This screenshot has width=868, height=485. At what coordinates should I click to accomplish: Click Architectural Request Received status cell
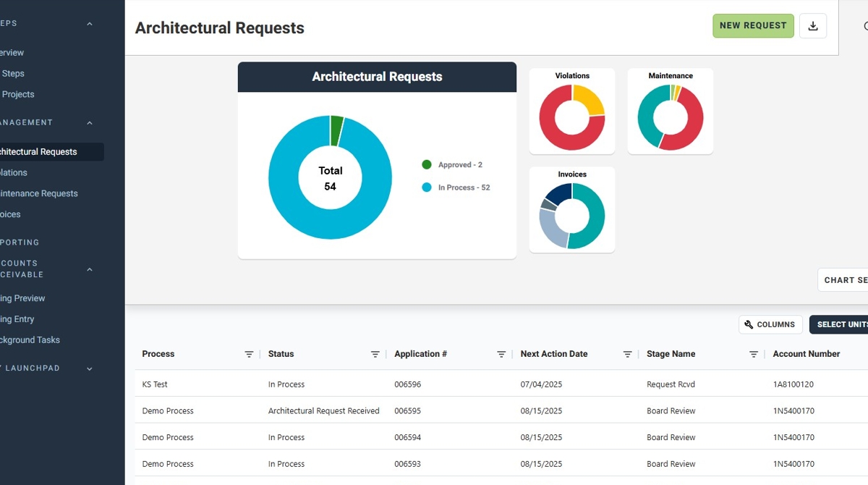click(x=323, y=411)
